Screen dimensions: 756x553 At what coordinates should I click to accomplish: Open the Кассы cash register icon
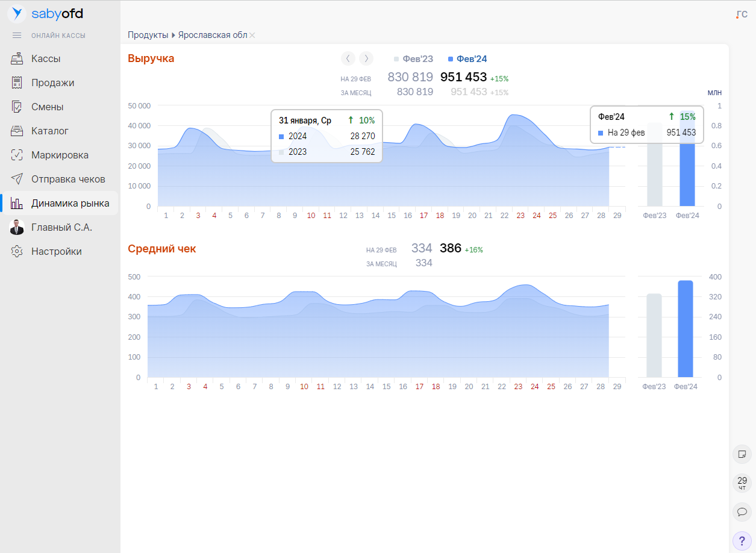coord(17,58)
